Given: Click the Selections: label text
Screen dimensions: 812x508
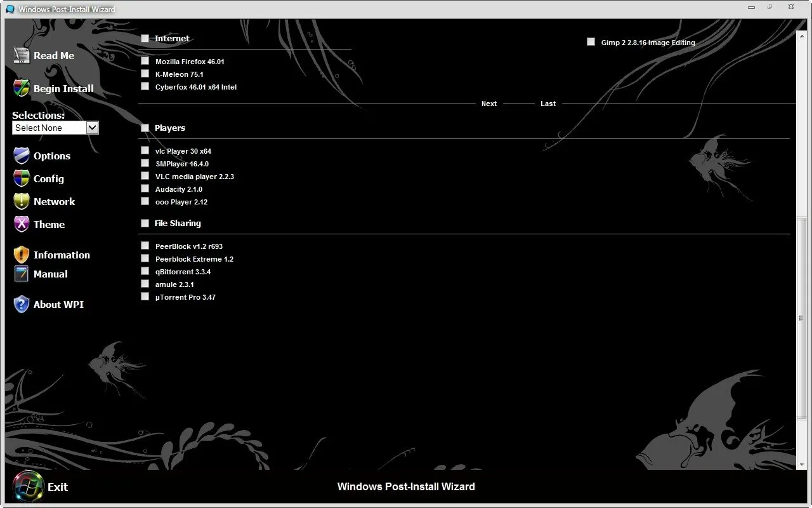Looking at the screenshot, I should click(x=38, y=116).
